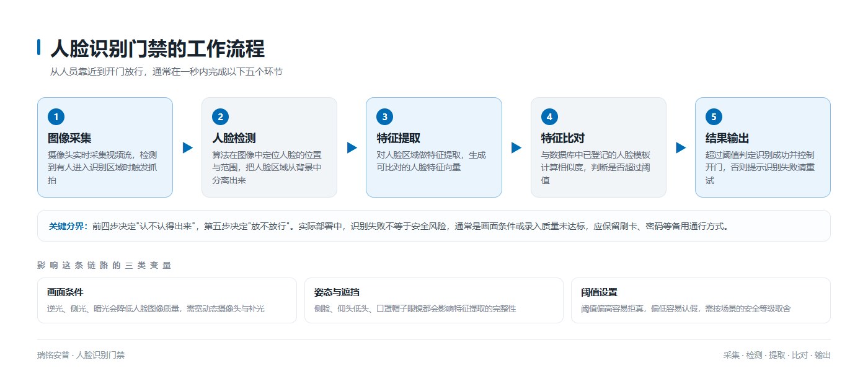Click the footer text 瑞铭安普 · 人脸识别门禁
Screen dimensions: 868x376
pos(81,356)
